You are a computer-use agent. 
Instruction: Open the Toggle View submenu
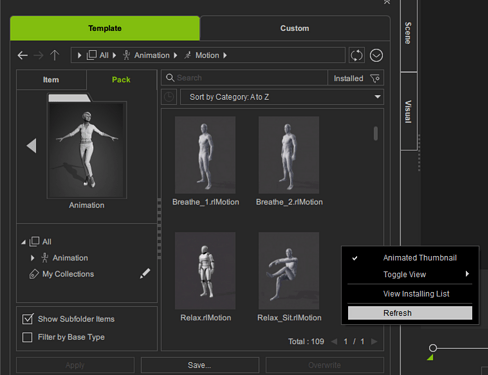[x=410, y=274]
